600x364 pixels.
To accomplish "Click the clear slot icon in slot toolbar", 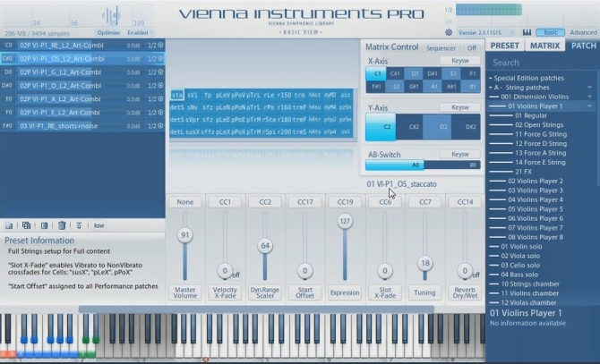I will [44, 225].
